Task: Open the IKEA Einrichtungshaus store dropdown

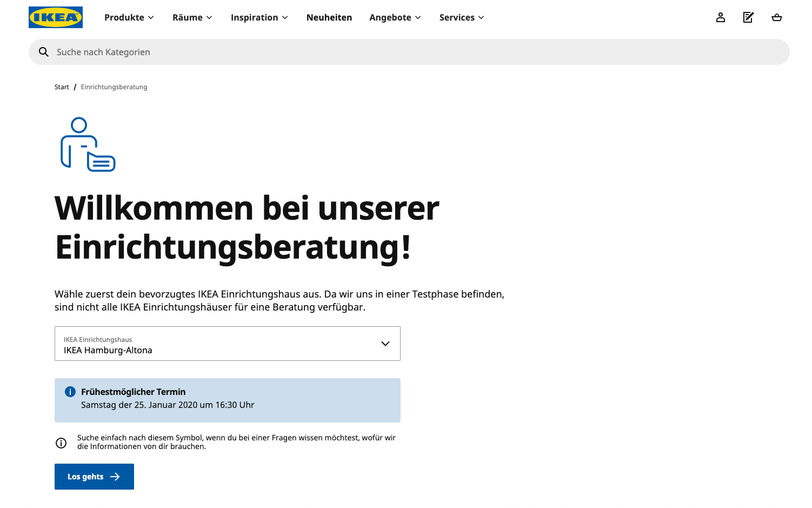Action: 227,344
